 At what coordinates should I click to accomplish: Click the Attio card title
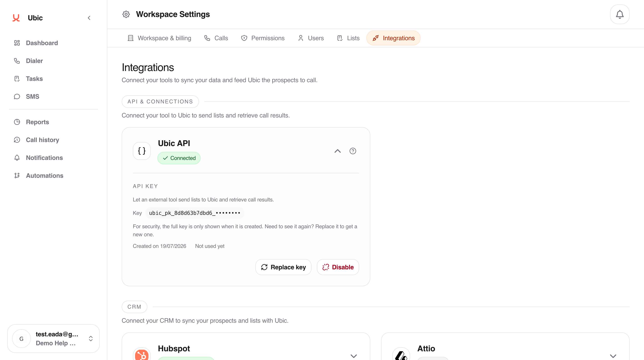[426, 349]
